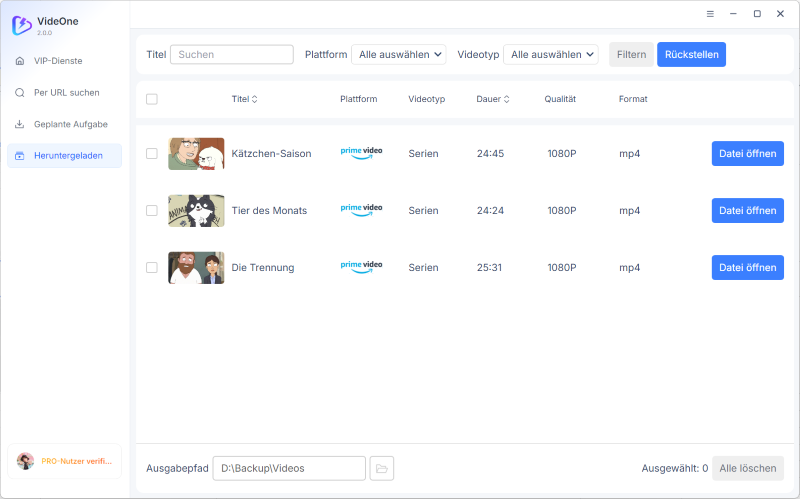Image resolution: width=800 pixels, height=499 pixels.
Task: Open the hamburger menu icon
Action: pyautogui.click(x=710, y=14)
